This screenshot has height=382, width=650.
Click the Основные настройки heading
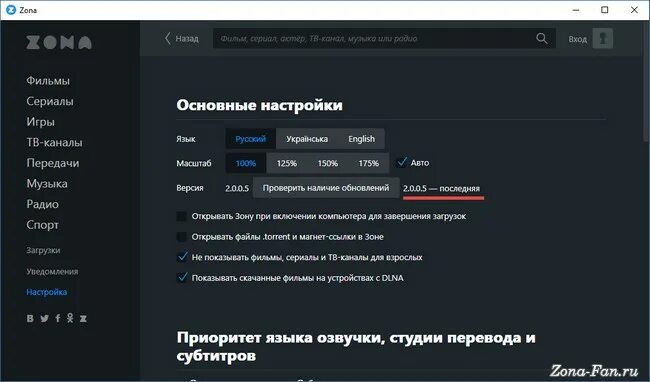click(x=260, y=105)
